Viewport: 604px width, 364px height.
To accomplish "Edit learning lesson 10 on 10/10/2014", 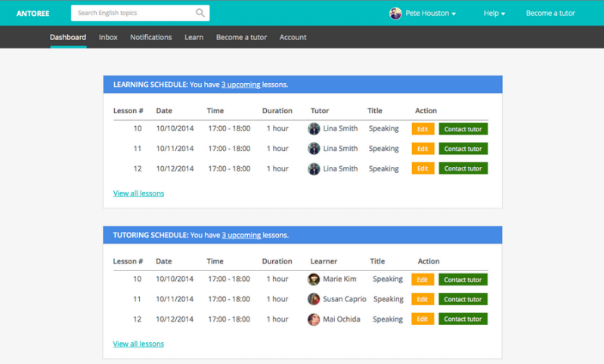I will (423, 129).
